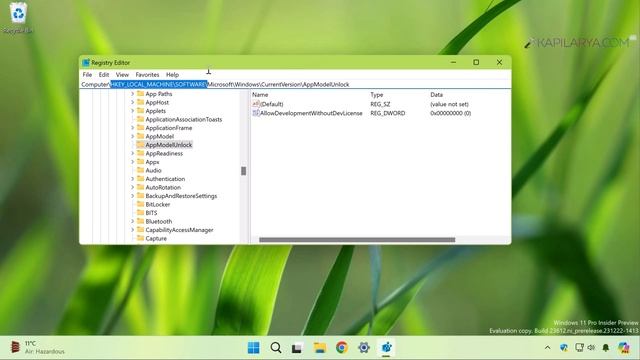640x360 pixels.
Task: Select the Authentication key label
Action: (165, 179)
